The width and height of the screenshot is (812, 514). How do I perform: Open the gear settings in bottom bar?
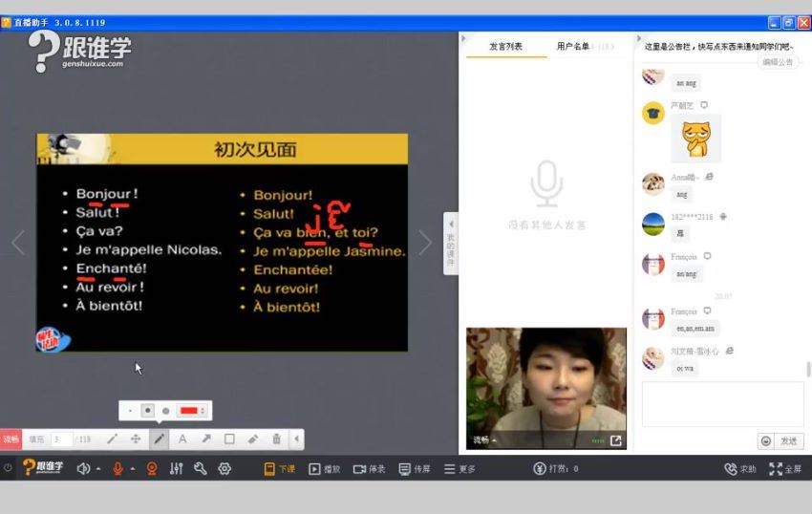click(224, 468)
